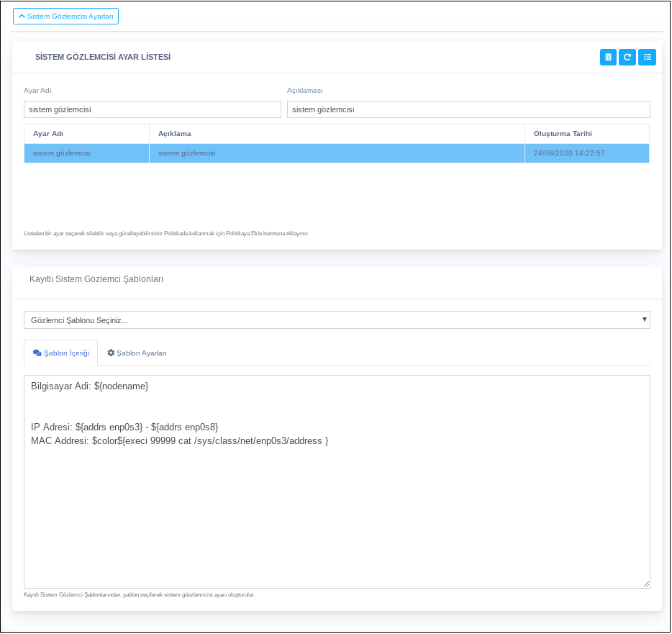The width and height of the screenshot is (672, 634).
Task: Click the dropdown arrow of template selector
Action: click(644, 319)
